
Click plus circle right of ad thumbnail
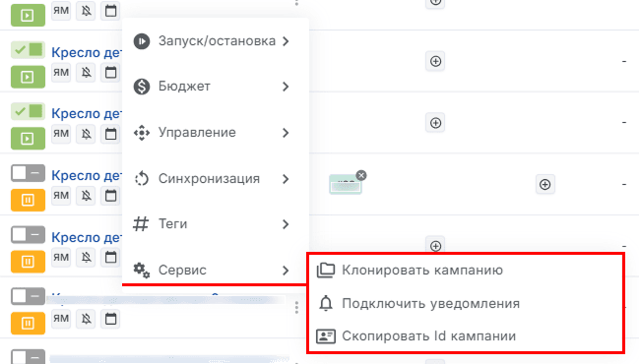(544, 184)
